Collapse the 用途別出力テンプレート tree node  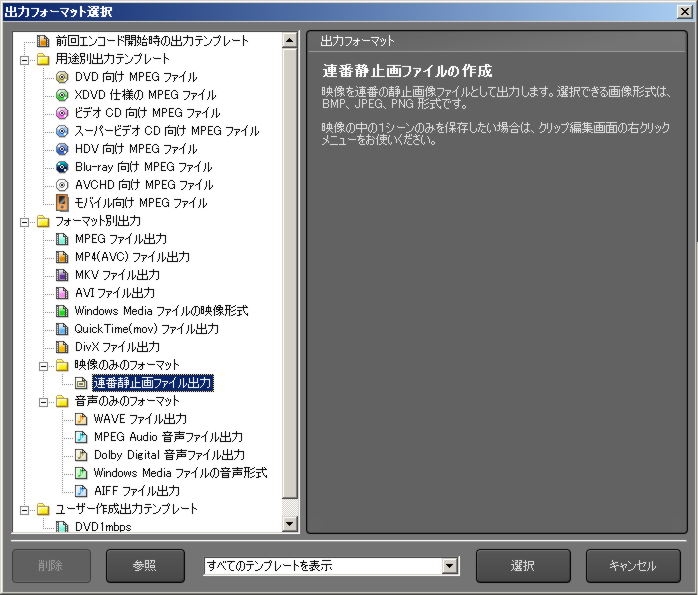click(24, 60)
